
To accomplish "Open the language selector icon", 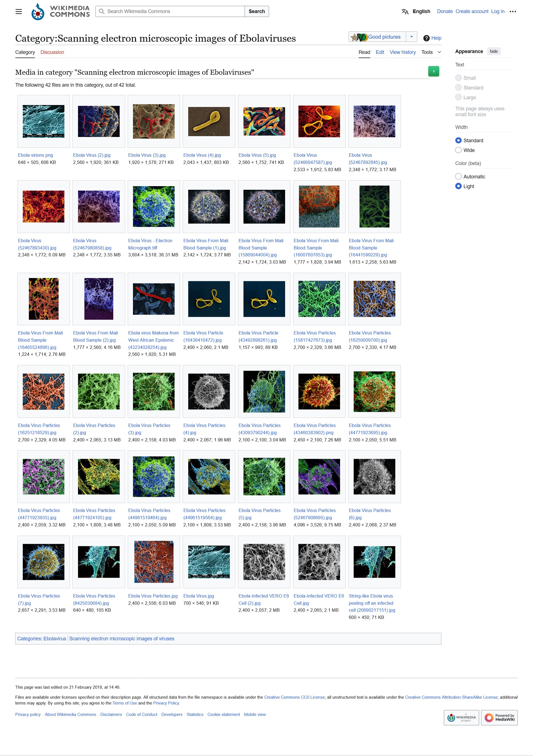I will pyautogui.click(x=405, y=11).
